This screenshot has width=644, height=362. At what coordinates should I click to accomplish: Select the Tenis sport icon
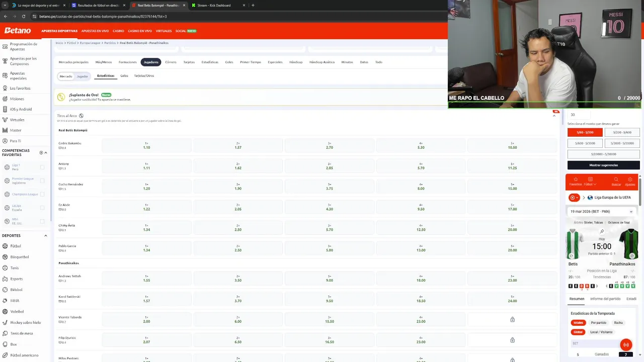(x=5, y=268)
